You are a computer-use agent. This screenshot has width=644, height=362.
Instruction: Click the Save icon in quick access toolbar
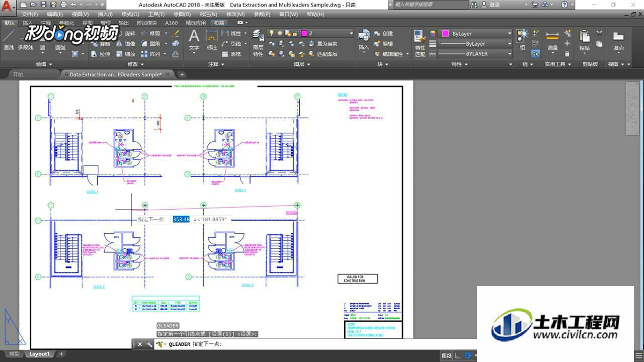[x=44, y=5]
